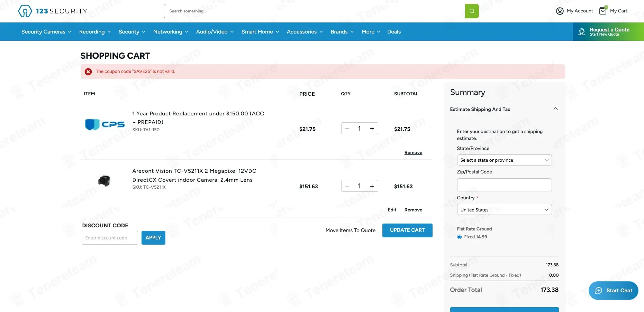Viewport: 644px width, 312px height.
Task: Expand the Recording menu
Action: pos(95,32)
